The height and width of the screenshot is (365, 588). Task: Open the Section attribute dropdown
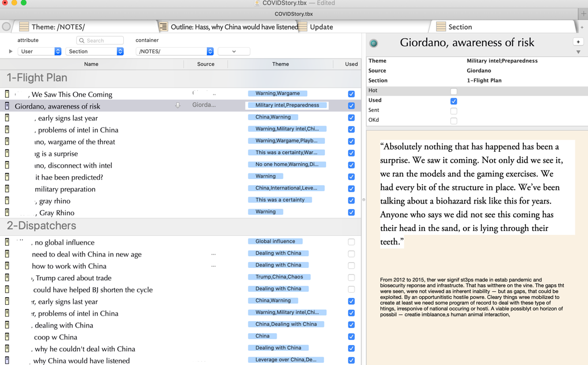94,51
